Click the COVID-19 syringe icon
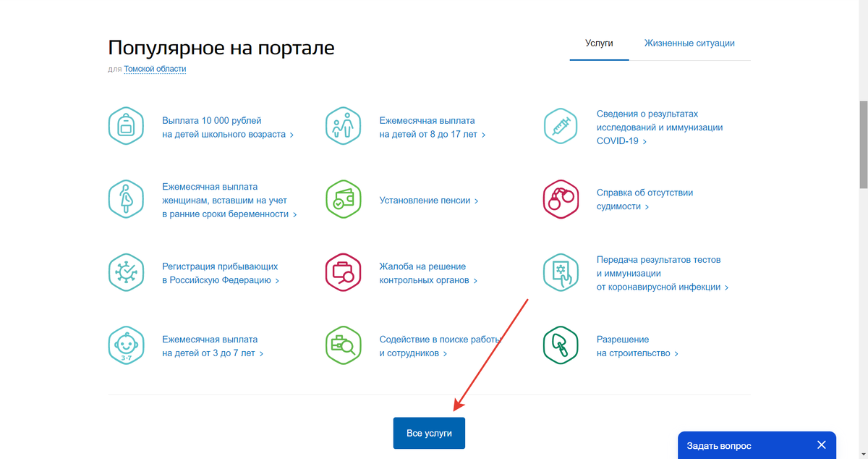This screenshot has width=868, height=459. click(x=561, y=126)
